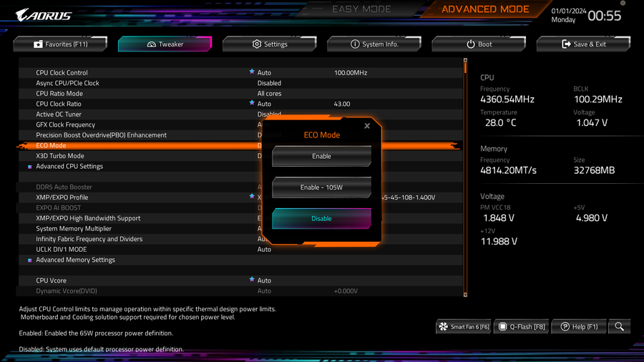Switch to Favorites (F11) tab

click(x=60, y=44)
